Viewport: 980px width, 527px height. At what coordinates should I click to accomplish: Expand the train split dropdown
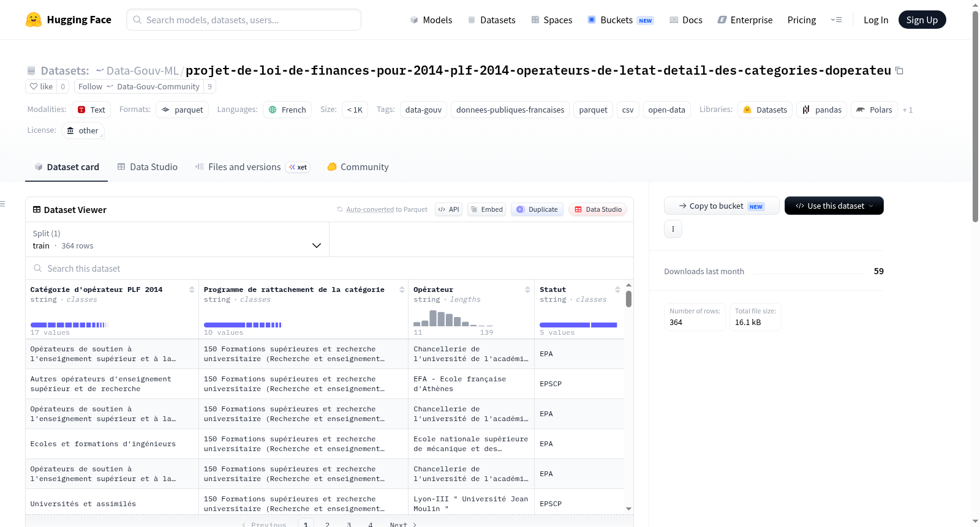click(x=177, y=239)
